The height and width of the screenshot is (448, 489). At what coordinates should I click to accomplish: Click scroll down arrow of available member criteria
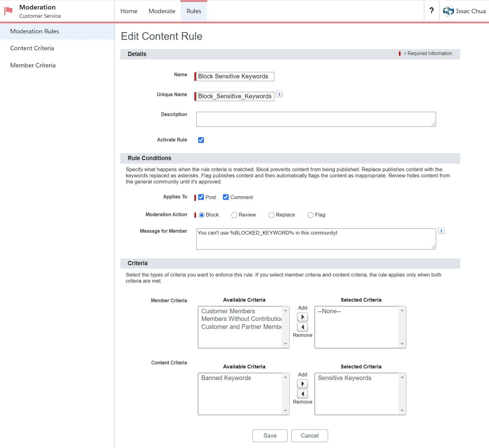click(x=285, y=344)
